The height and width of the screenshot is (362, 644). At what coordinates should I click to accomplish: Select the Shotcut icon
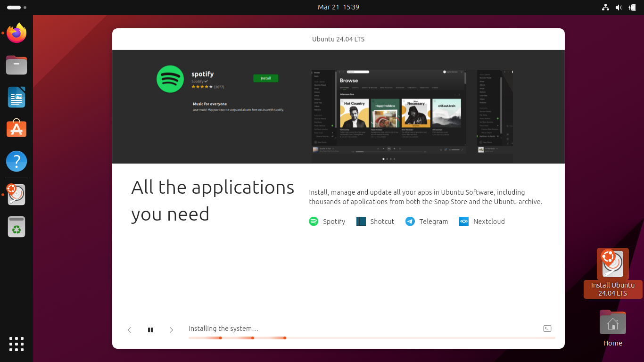[x=361, y=221]
